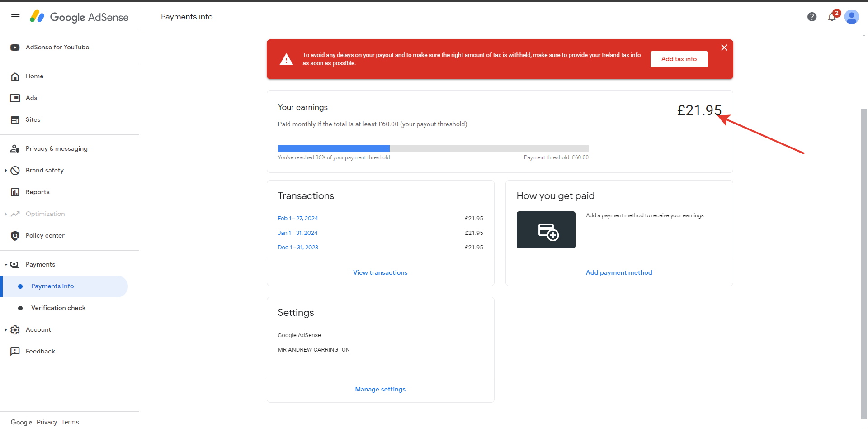Click the Home house icon
The width and height of the screenshot is (868, 429).
click(15, 76)
